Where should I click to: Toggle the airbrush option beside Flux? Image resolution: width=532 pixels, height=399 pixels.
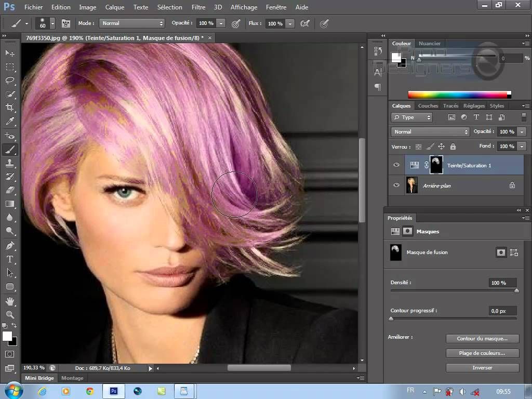(305, 23)
